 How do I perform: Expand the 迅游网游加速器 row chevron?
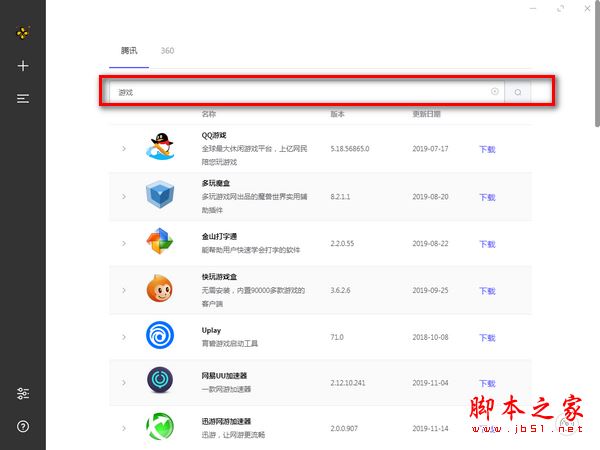coord(124,429)
